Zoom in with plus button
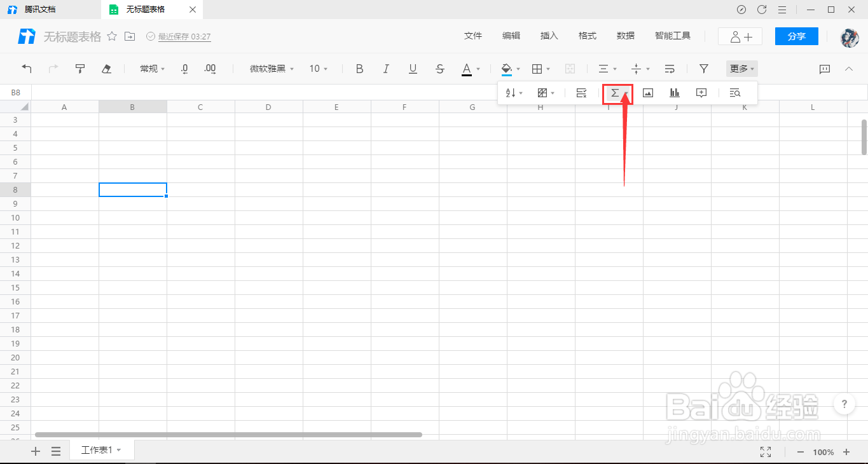The image size is (868, 464). 846,452
